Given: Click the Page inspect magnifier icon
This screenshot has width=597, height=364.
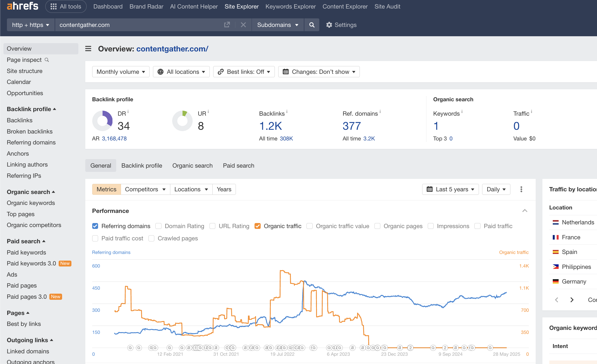Looking at the screenshot, I should point(47,60).
